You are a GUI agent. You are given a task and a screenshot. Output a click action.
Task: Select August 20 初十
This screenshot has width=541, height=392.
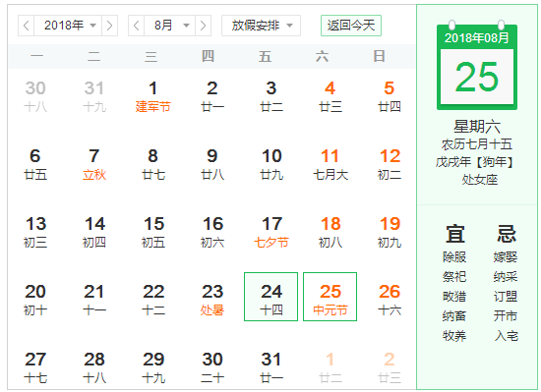(35, 300)
